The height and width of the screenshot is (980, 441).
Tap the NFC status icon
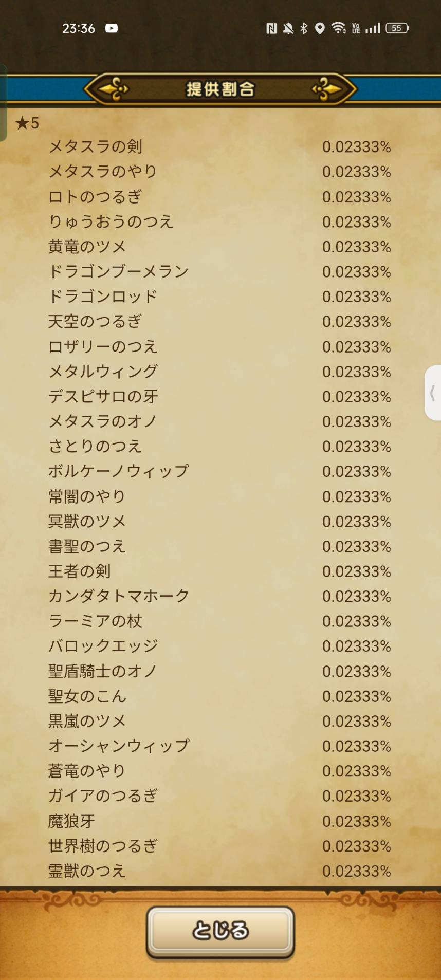(271, 28)
